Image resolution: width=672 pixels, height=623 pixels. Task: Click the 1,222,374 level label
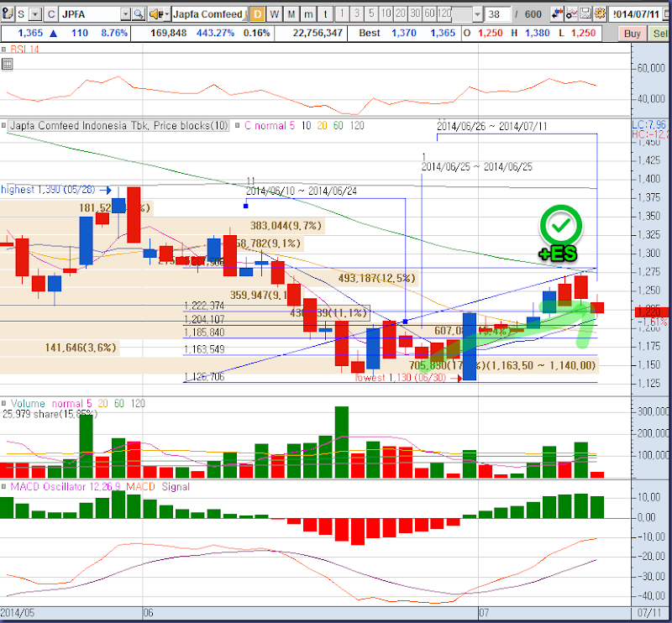point(204,306)
